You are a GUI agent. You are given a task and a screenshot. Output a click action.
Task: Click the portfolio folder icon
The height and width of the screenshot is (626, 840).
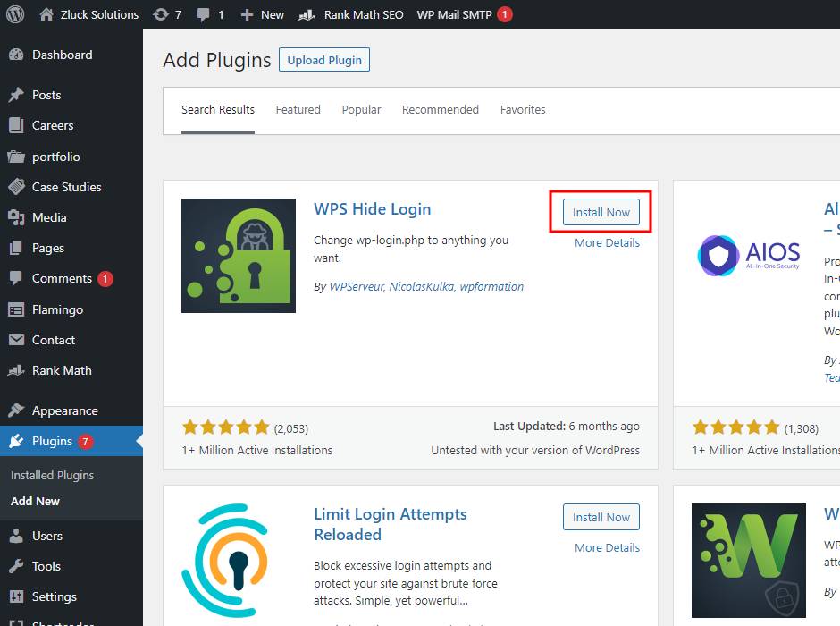point(17,156)
